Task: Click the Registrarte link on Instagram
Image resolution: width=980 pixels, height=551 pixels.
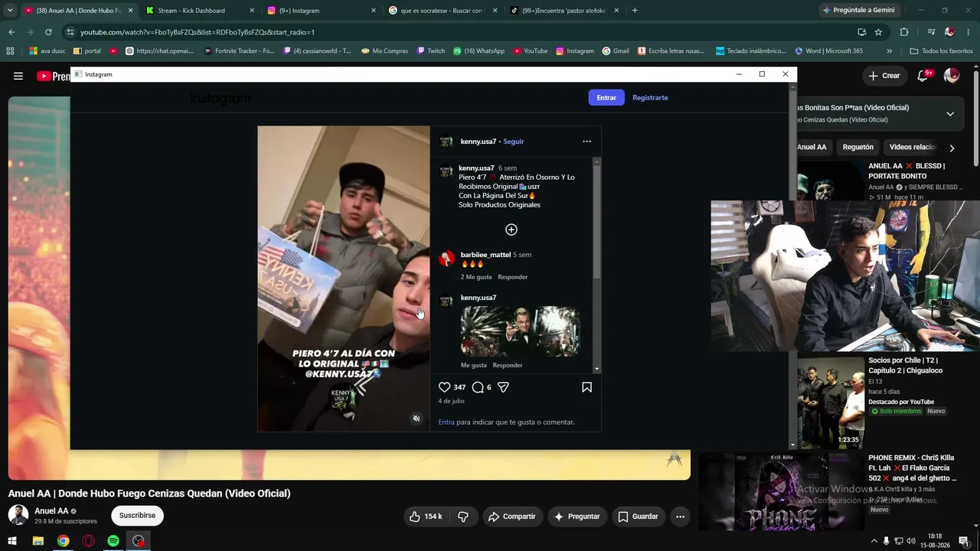Action: 650,98
